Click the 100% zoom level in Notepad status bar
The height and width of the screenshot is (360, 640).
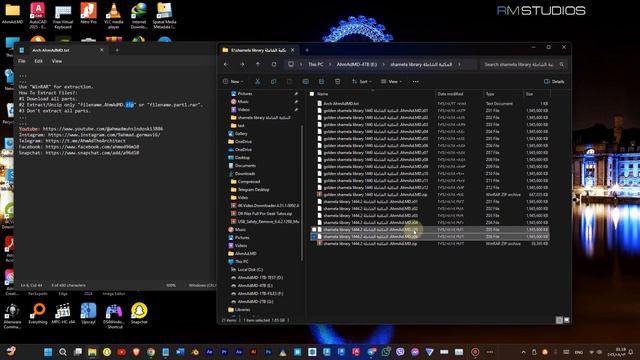point(171,285)
